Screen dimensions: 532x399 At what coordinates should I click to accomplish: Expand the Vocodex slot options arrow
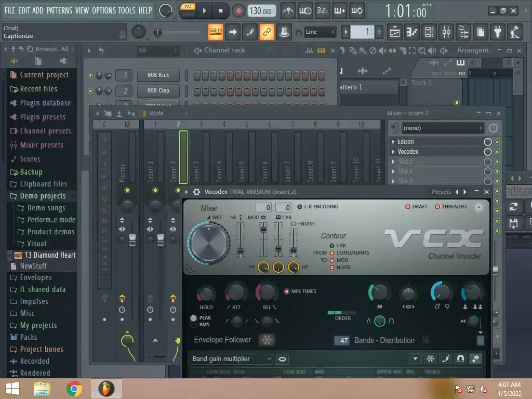click(393, 152)
